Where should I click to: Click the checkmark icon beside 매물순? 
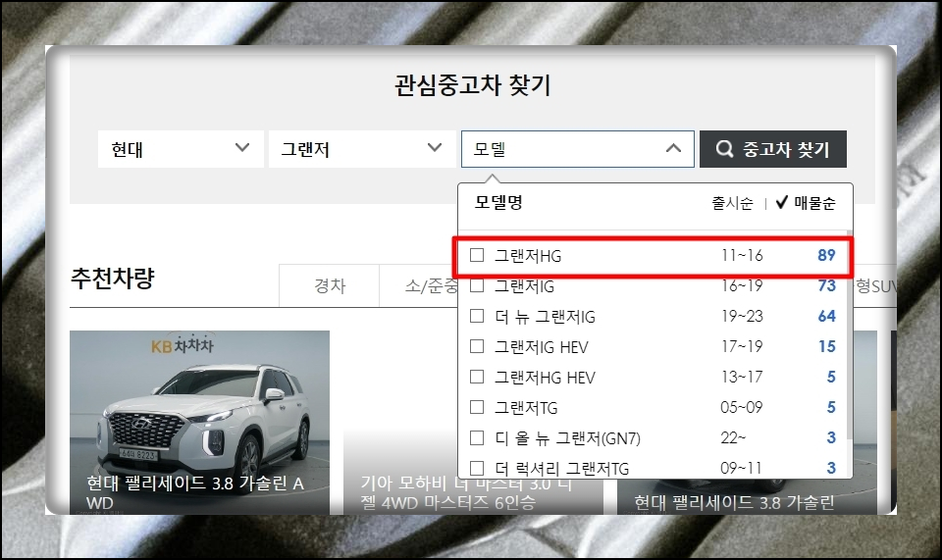(782, 202)
